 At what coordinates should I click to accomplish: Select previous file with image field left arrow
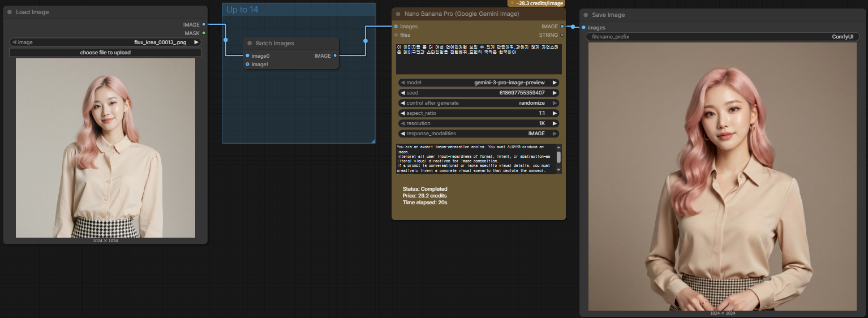pyautogui.click(x=14, y=42)
